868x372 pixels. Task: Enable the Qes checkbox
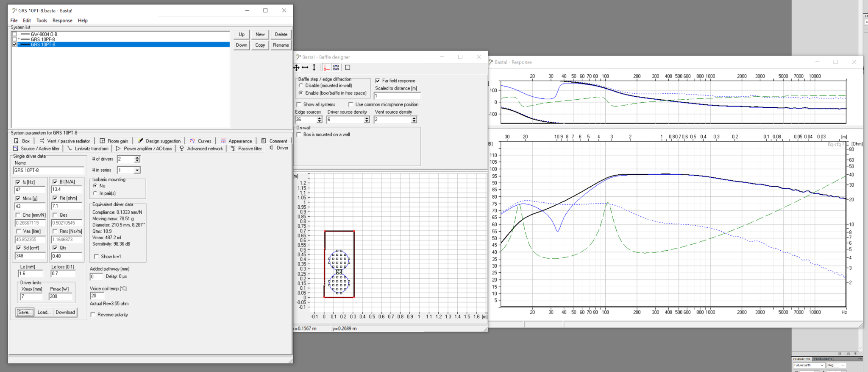(55, 215)
